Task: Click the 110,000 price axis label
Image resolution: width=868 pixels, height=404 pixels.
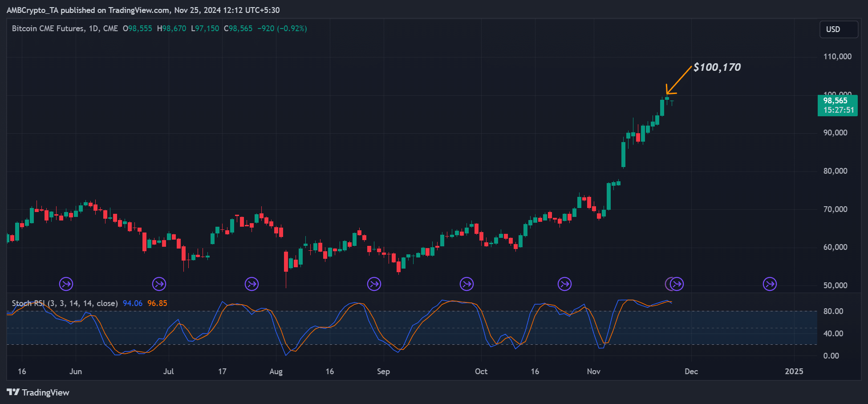Action: tap(837, 57)
